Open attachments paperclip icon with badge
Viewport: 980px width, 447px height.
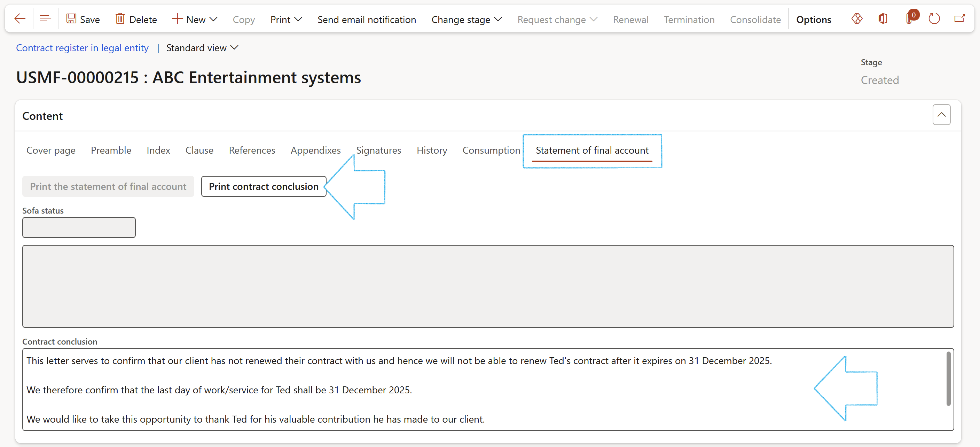[909, 19]
